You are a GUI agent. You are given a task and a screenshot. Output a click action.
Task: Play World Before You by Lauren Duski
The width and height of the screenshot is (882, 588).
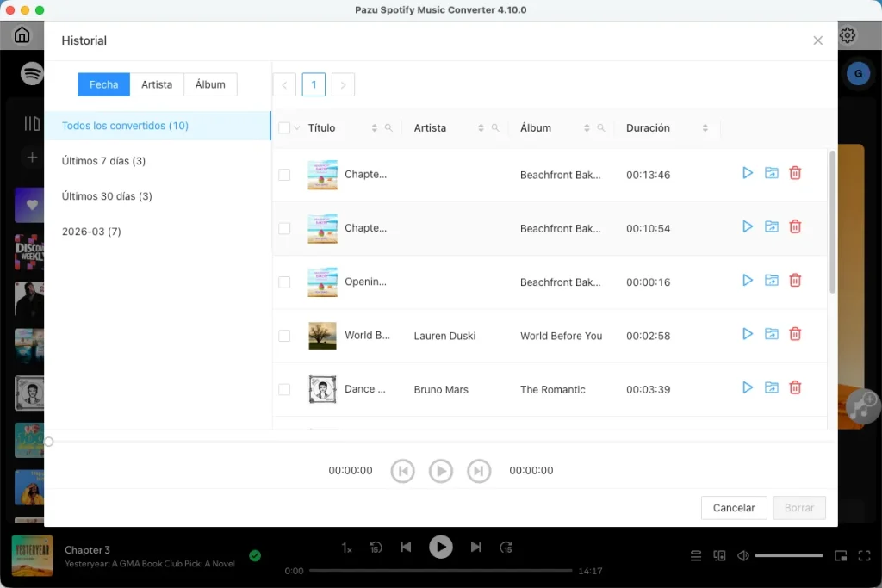[747, 334]
